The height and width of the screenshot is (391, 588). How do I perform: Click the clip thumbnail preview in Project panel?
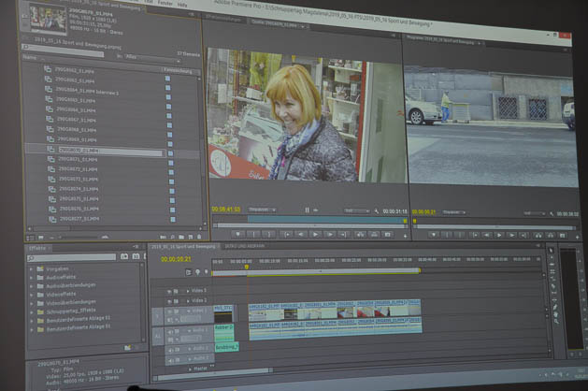pos(48,18)
